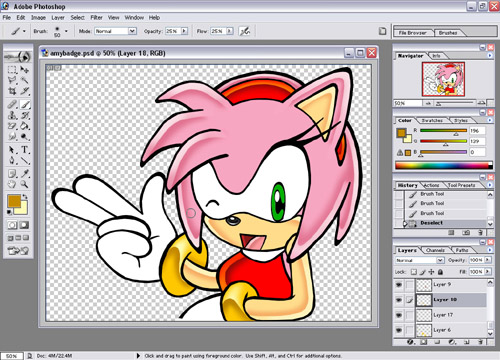Open the brush Mode dropdown
The height and width of the screenshot is (360, 500).
tap(132, 31)
